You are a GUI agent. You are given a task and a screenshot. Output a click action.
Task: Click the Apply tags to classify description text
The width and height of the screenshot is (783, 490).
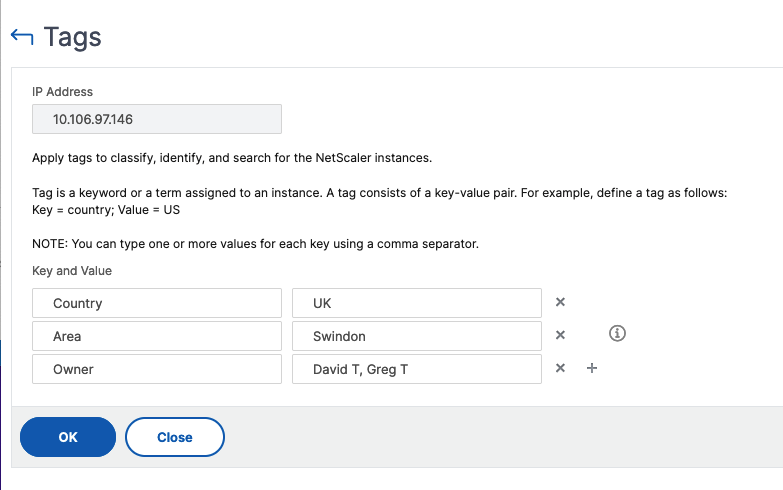click(232, 158)
